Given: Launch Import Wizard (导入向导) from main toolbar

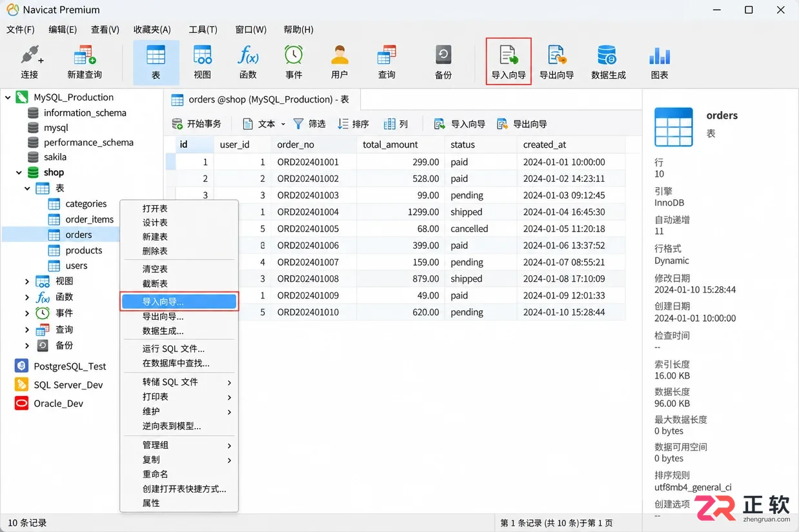Looking at the screenshot, I should tap(509, 62).
